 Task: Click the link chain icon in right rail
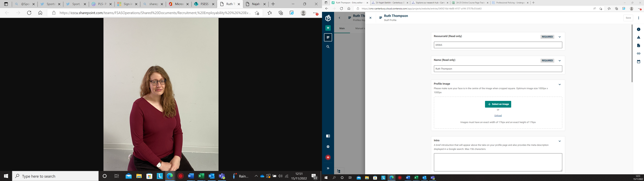[x=638, y=53]
